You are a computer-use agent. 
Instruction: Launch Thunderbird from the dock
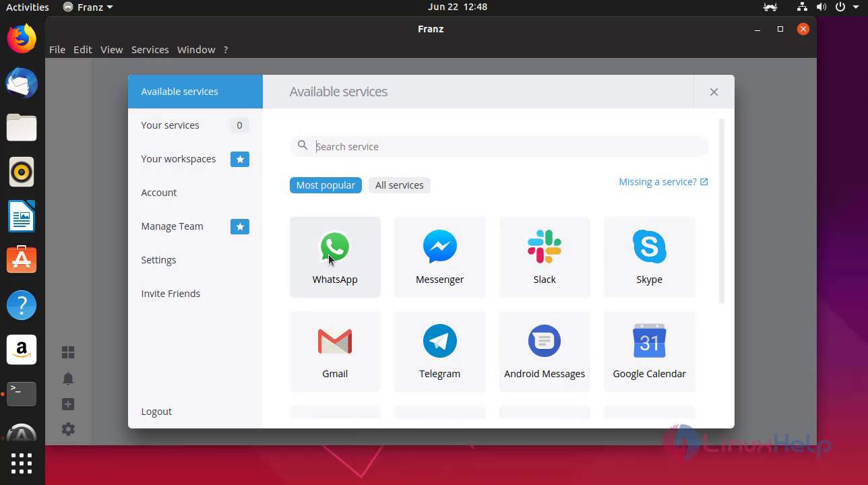point(22,83)
